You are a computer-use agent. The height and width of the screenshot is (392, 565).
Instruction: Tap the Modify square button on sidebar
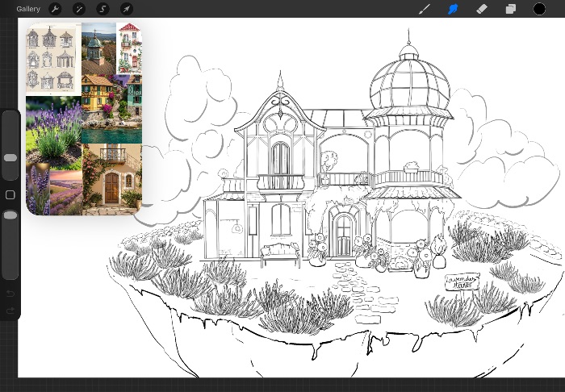[10, 194]
